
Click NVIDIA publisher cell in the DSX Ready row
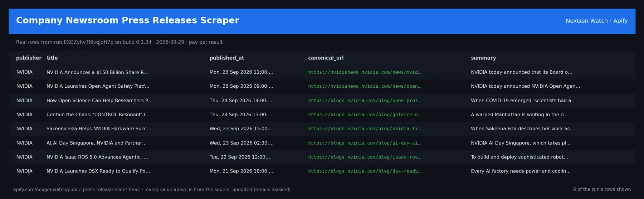click(24, 171)
